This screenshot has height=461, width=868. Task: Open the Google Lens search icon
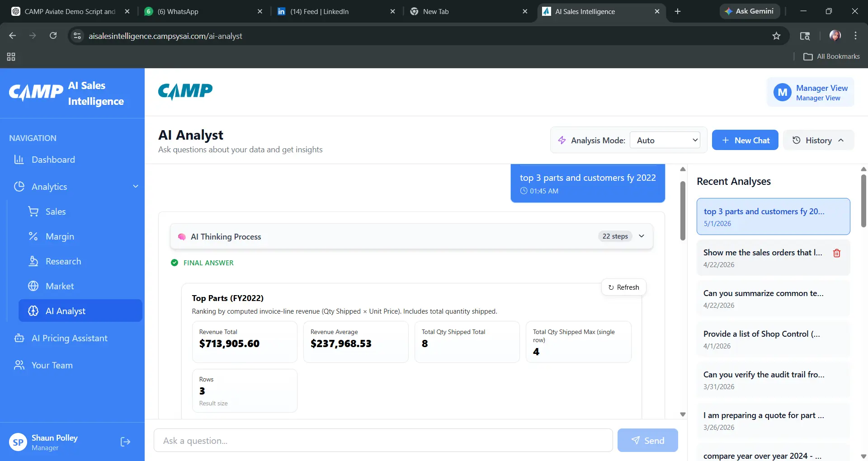[x=805, y=36]
